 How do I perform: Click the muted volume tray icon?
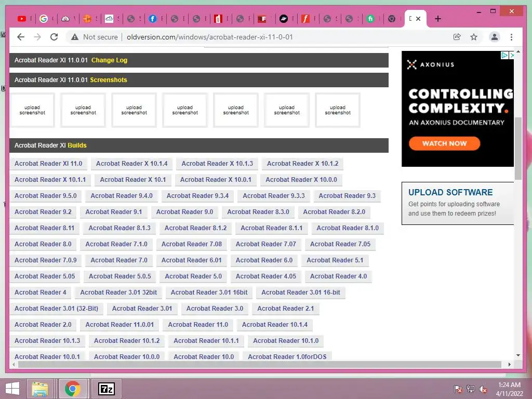click(483, 389)
